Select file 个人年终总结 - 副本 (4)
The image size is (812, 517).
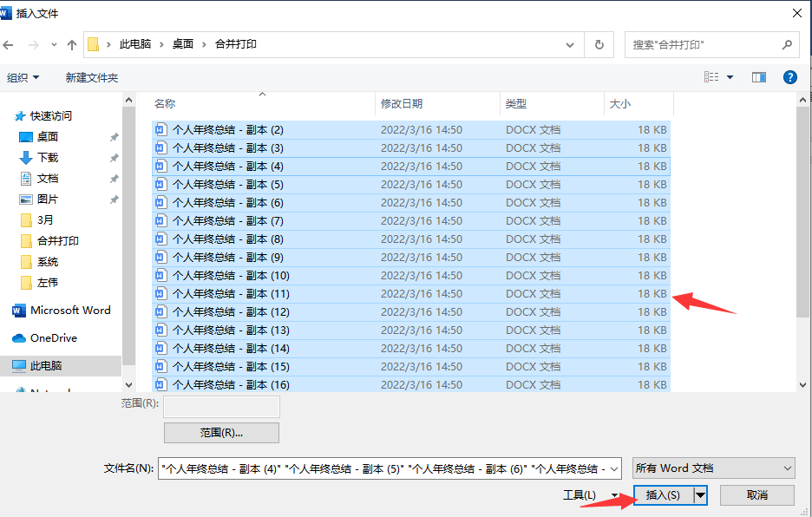click(411, 167)
